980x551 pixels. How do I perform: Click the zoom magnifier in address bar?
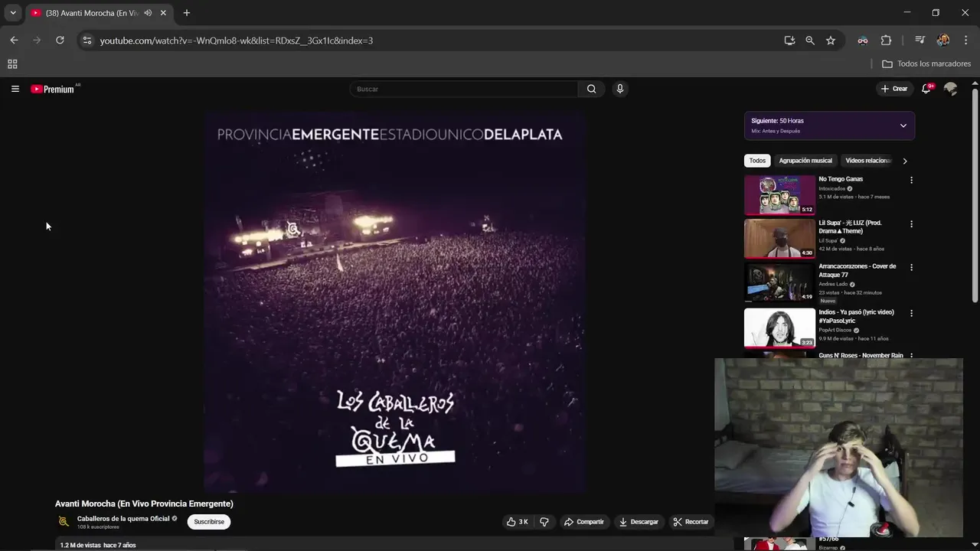810,41
